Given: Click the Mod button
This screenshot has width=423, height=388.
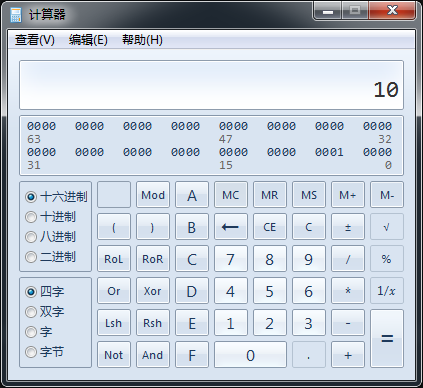Looking at the screenshot, I should [153, 195].
